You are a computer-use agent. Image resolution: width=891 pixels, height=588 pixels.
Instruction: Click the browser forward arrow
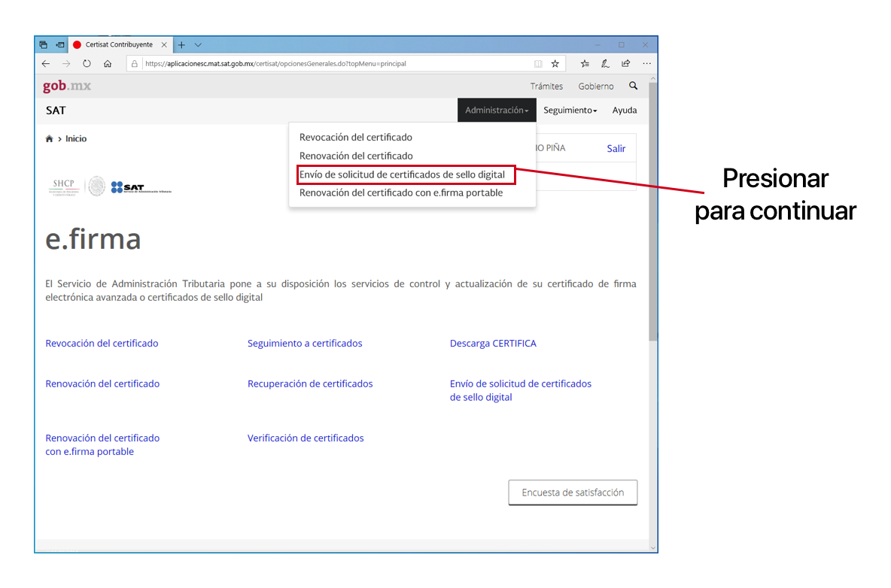(66, 64)
